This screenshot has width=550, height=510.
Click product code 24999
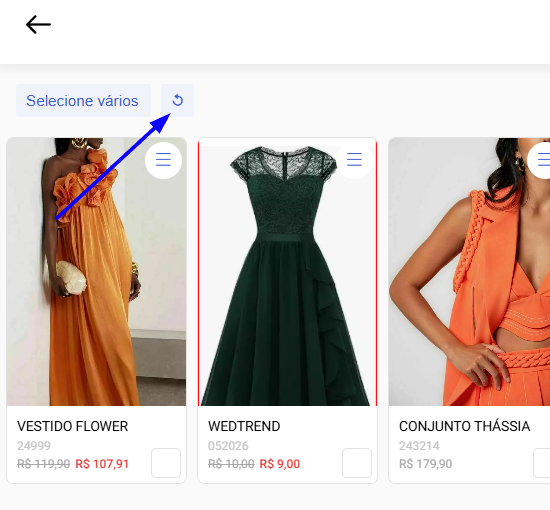34,446
